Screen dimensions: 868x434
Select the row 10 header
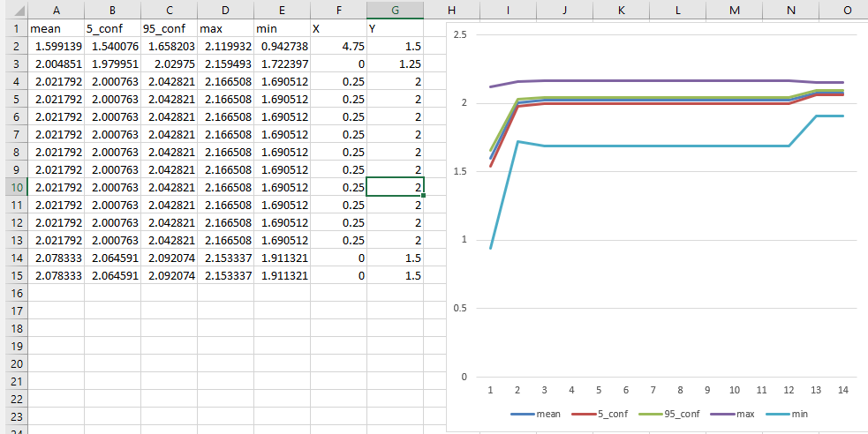click(x=14, y=187)
